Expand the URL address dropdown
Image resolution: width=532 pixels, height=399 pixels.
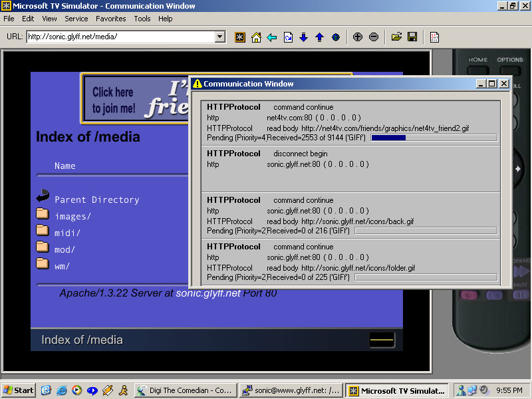tap(220, 37)
